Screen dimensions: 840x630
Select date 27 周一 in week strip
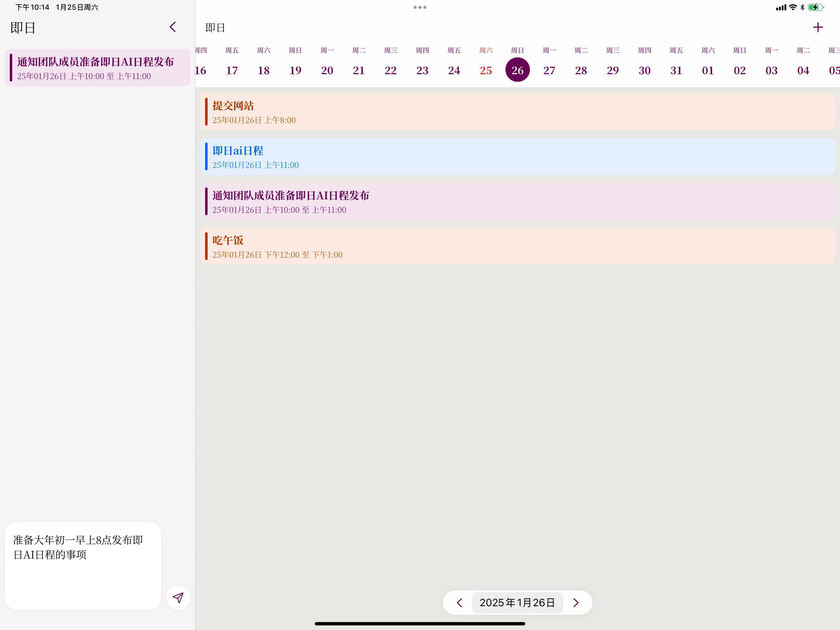click(x=549, y=70)
